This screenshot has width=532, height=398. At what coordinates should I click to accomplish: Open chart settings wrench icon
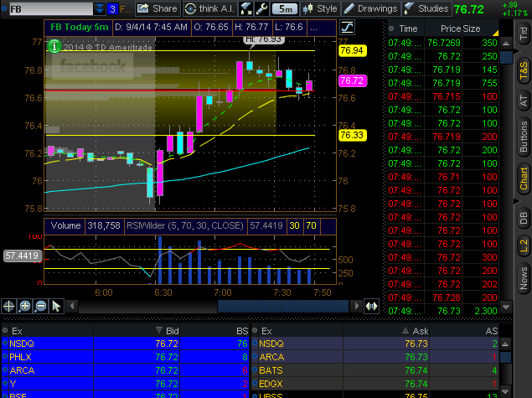[x=261, y=8]
